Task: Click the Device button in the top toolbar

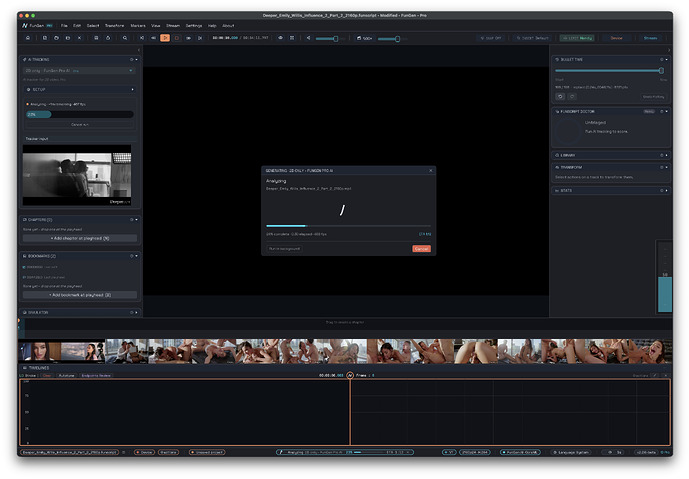Action: pyautogui.click(x=616, y=38)
